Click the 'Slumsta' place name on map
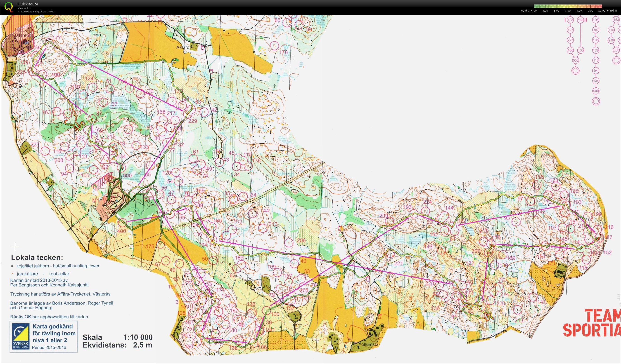 pyautogui.click(x=370, y=344)
